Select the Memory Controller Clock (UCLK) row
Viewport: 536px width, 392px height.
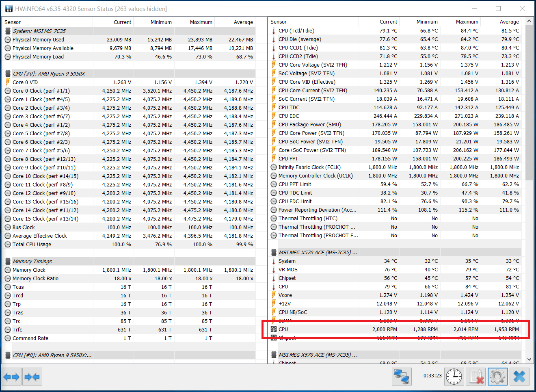(x=395, y=176)
